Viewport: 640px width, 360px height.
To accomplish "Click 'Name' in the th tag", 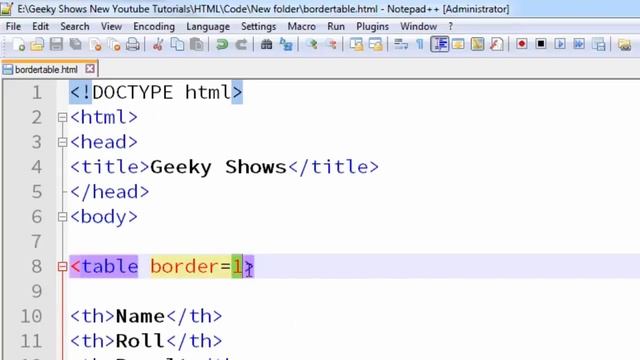I will coord(140,316).
